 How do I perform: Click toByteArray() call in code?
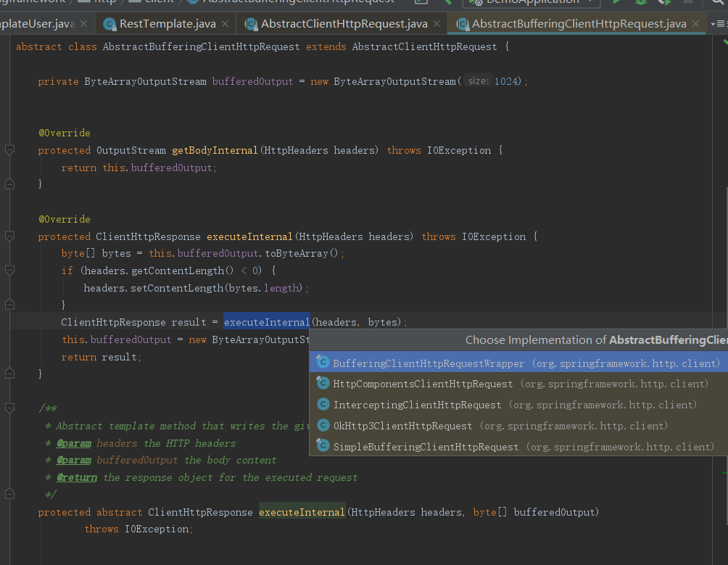[x=302, y=253]
